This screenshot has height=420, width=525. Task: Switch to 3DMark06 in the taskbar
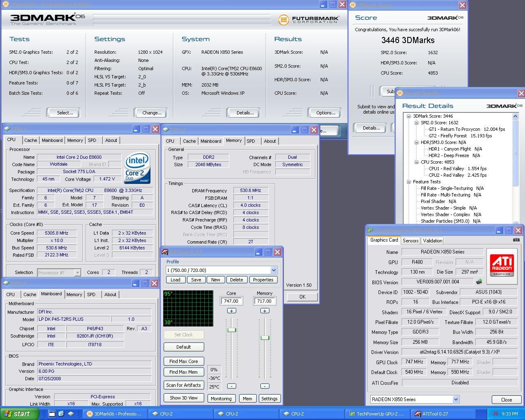[114, 414]
